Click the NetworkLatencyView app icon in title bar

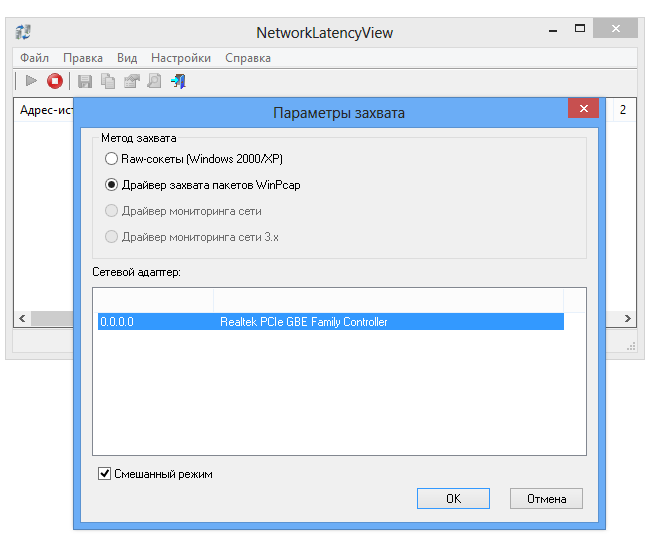tap(23, 32)
